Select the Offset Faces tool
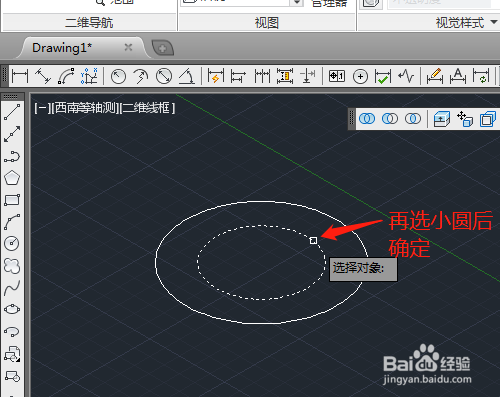 point(488,119)
